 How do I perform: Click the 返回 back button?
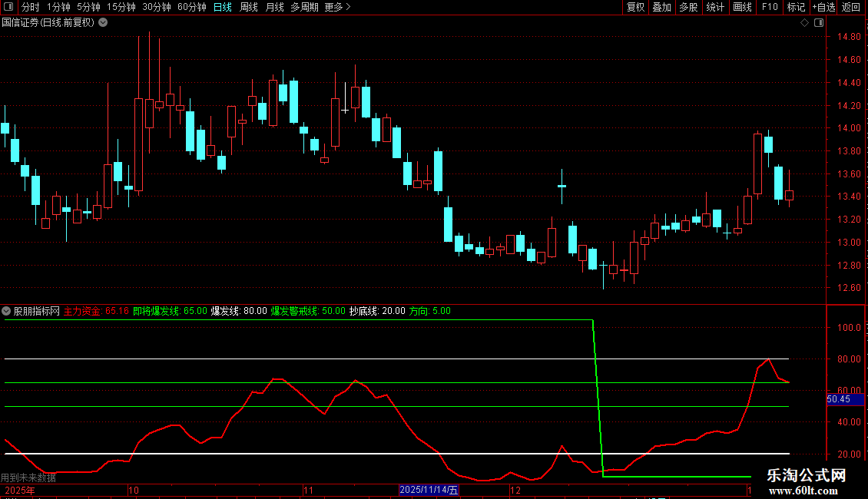pyautogui.click(x=851, y=7)
